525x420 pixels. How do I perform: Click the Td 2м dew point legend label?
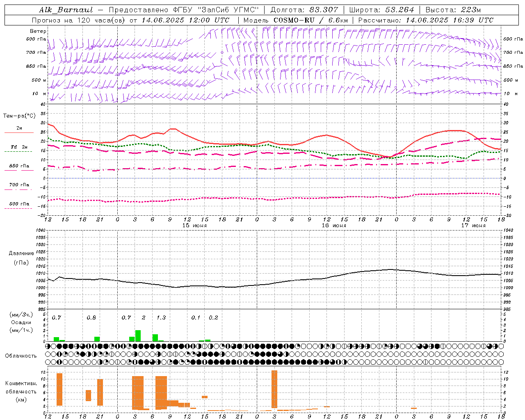[x=19, y=147]
